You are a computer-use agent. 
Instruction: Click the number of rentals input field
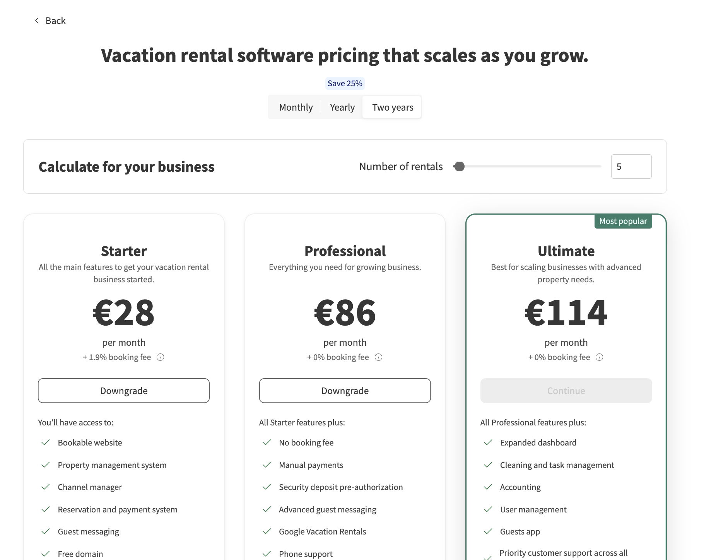pos(631,167)
